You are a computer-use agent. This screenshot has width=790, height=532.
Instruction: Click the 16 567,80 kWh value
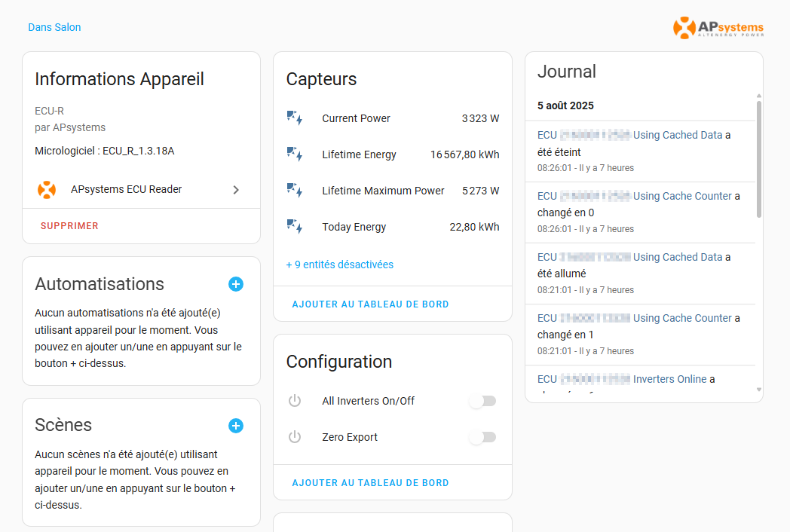click(464, 154)
